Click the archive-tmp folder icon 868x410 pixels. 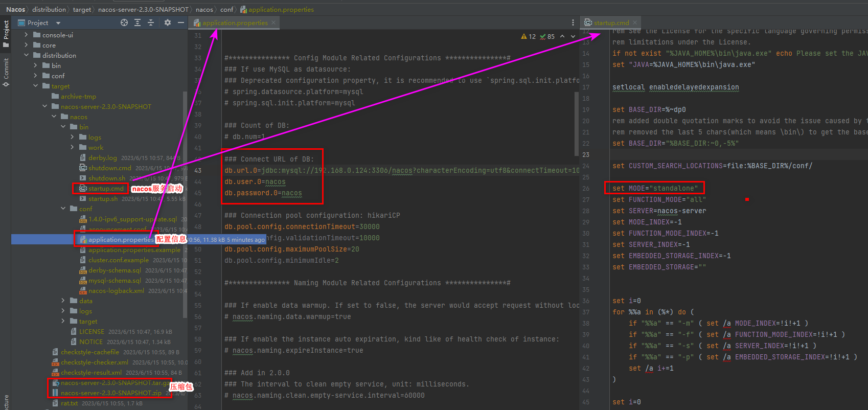point(55,97)
